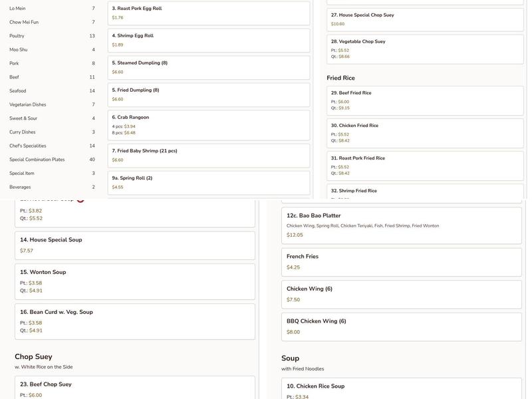Open the Bao Bao Platter item
Screen dimensions: 532x399
[401, 225]
